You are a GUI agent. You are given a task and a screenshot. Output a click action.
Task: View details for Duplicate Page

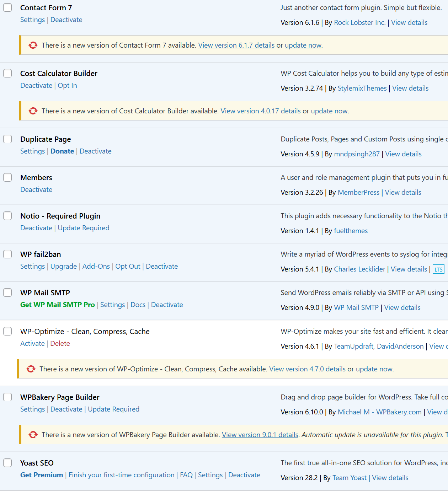coord(404,154)
